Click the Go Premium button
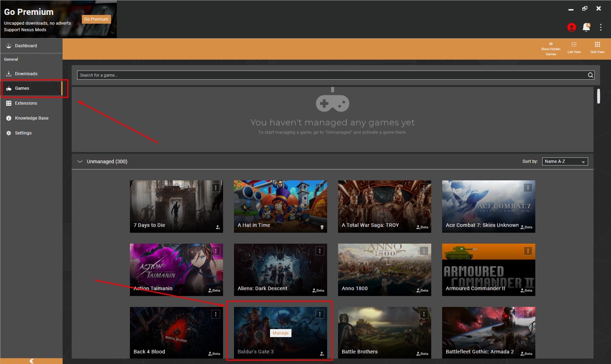 (x=96, y=19)
